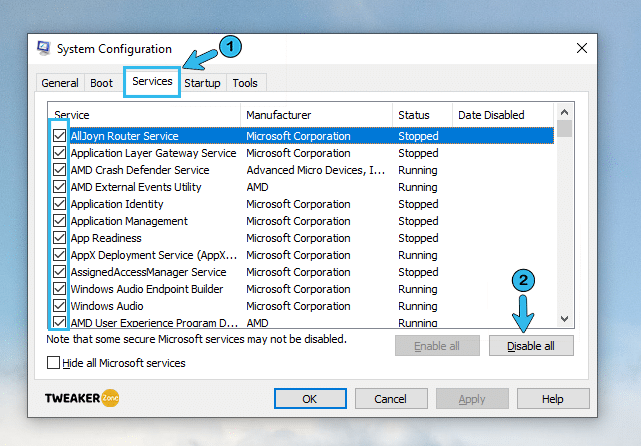Select App Readiness service name
The image size is (641, 446).
(x=106, y=238)
